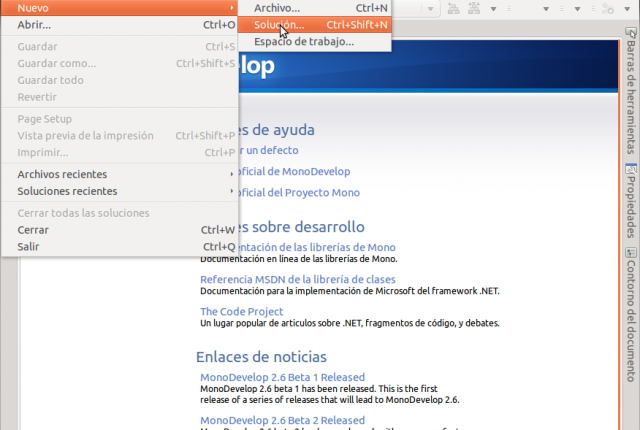Image resolution: width=640 pixels, height=430 pixels.
Task: Open The Code Project link
Action: pyautogui.click(x=242, y=312)
